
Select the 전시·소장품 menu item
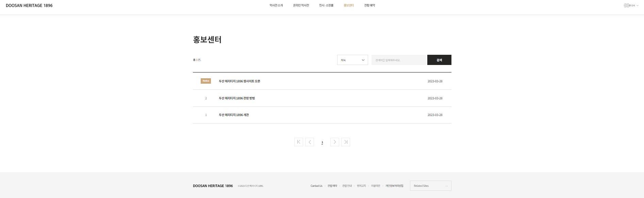[x=326, y=5]
